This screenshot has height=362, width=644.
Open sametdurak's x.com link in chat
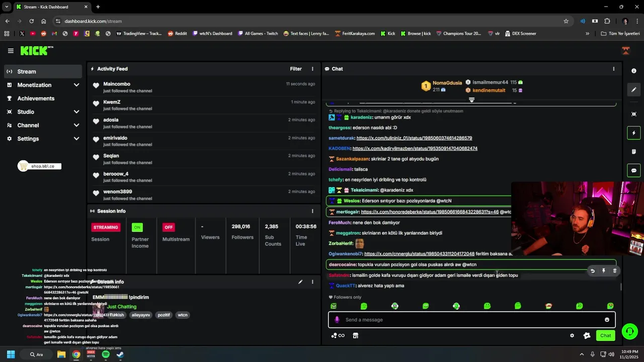coord(414,138)
